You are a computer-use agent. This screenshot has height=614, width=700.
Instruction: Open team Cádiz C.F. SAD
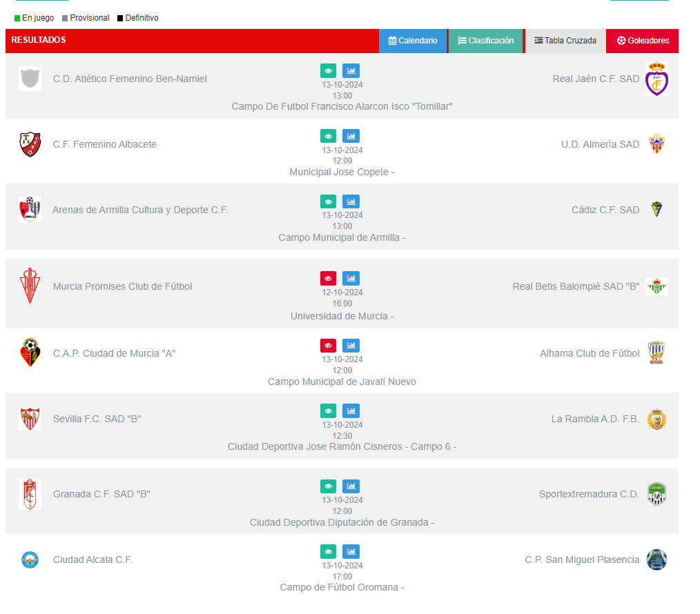coord(605,210)
